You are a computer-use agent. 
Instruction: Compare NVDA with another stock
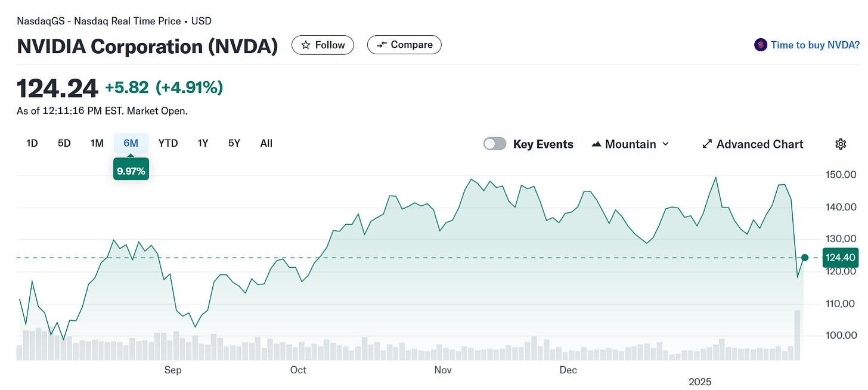pos(404,45)
